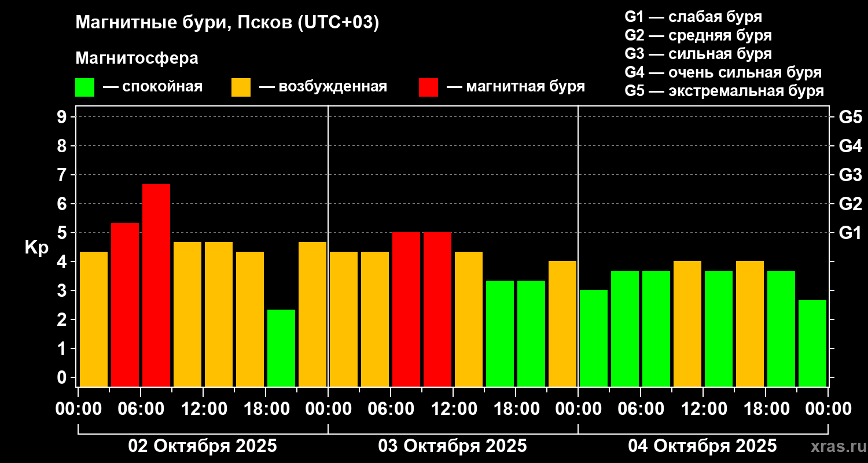
Task: Click the Kp axis value "5"
Action: [63, 233]
